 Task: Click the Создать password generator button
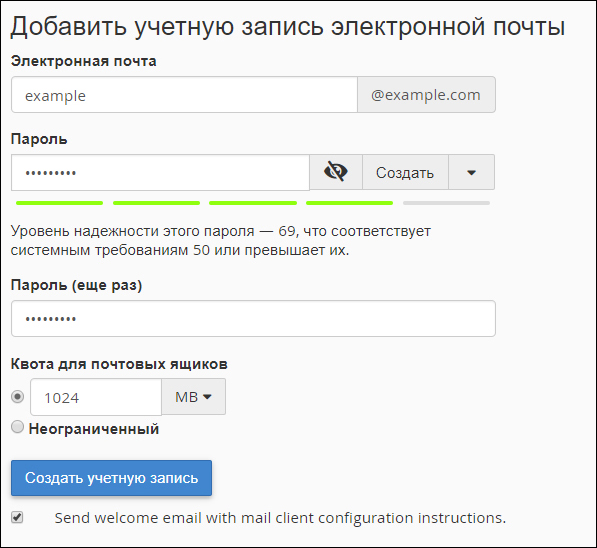405,172
